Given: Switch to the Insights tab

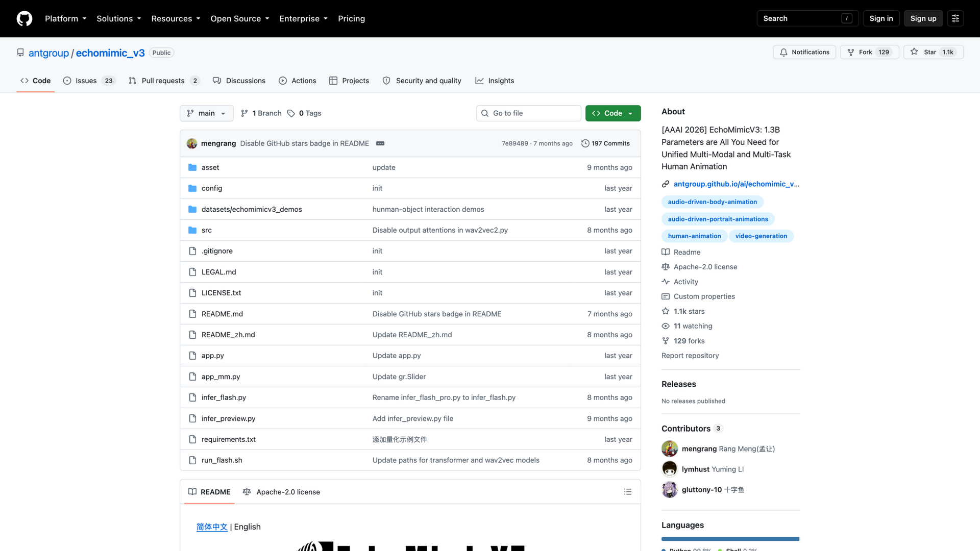Looking at the screenshot, I should tap(495, 81).
